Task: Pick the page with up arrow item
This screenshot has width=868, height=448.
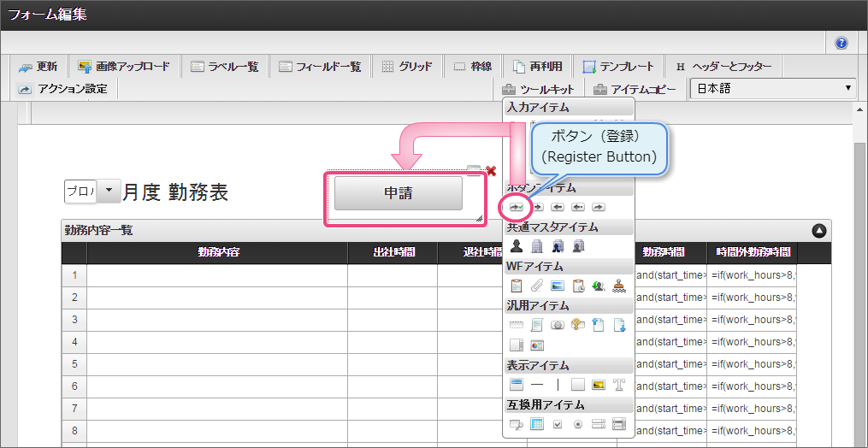Action: [599, 325]
